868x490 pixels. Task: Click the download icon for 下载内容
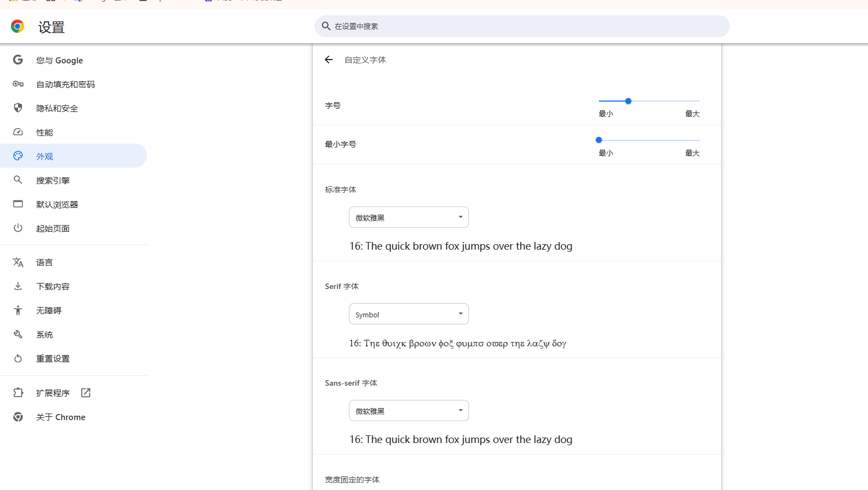[x=18, y=286]
